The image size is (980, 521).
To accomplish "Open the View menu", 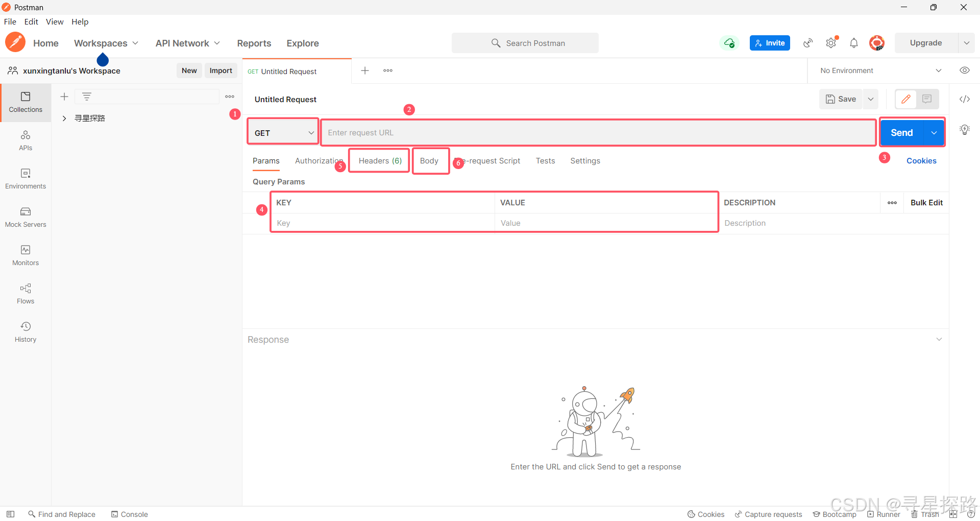I will coord(55,21).
